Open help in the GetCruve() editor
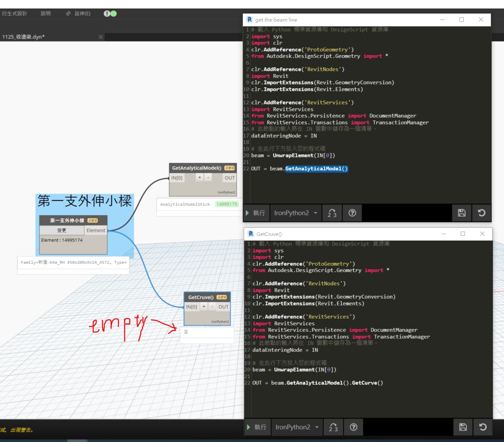Screen dimensions: 504x442 354,427
